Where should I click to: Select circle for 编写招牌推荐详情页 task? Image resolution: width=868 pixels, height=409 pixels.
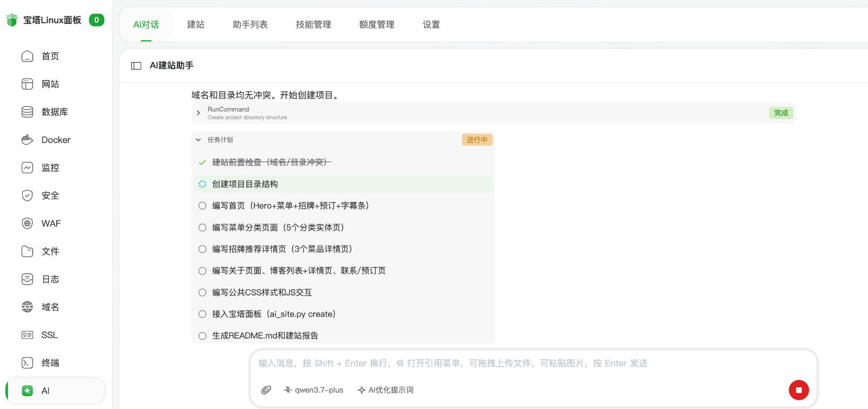(202, 249)
